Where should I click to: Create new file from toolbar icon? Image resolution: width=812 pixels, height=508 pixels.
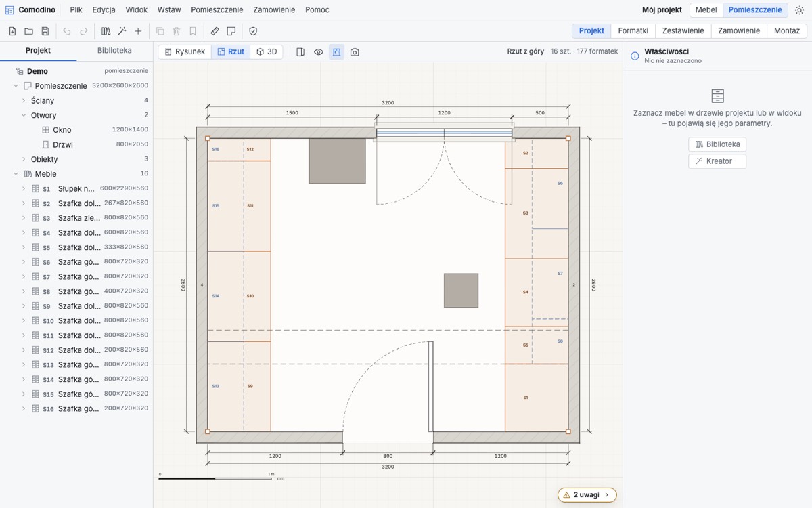click(12, 31)
